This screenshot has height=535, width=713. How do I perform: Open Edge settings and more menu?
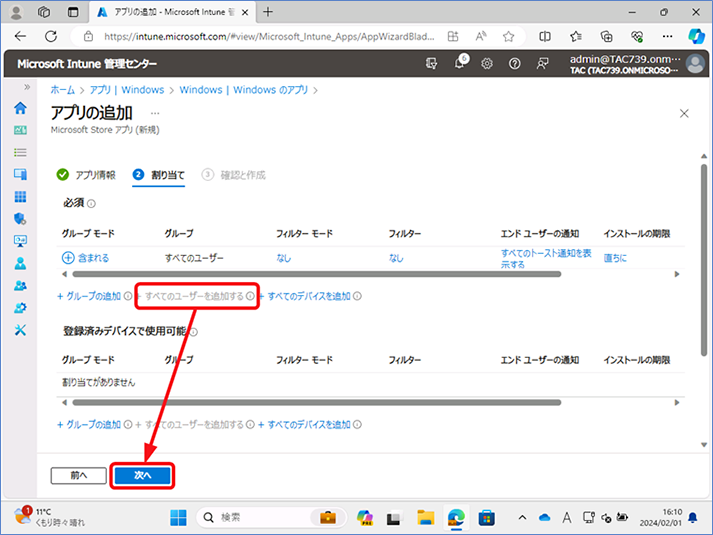[x=668, y=36]
